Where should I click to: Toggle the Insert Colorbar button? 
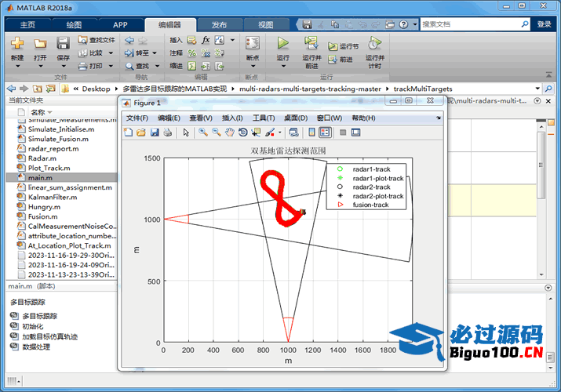tap(311, 132)
